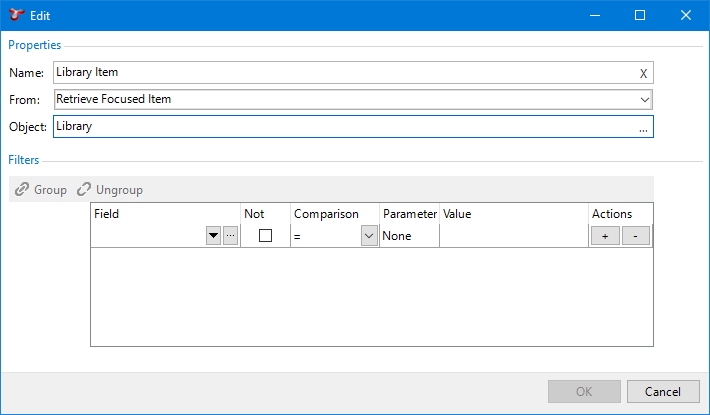Clear the Name field with X

click(x=643, y=73)
